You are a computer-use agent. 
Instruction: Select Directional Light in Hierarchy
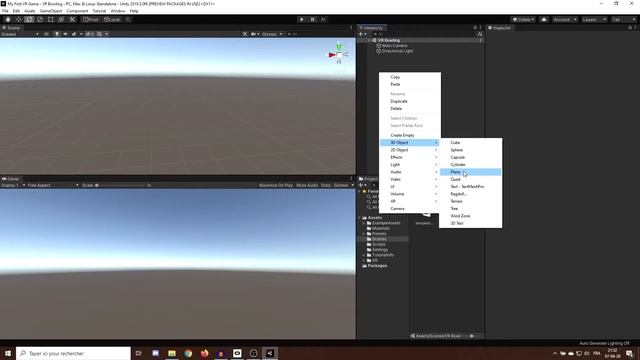397,51
